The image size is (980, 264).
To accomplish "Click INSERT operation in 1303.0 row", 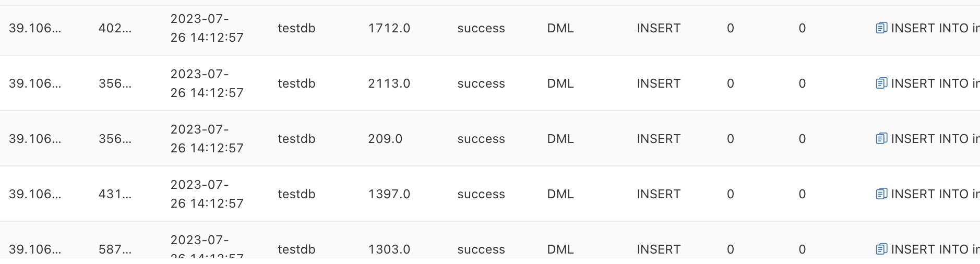I will point(659,249).
